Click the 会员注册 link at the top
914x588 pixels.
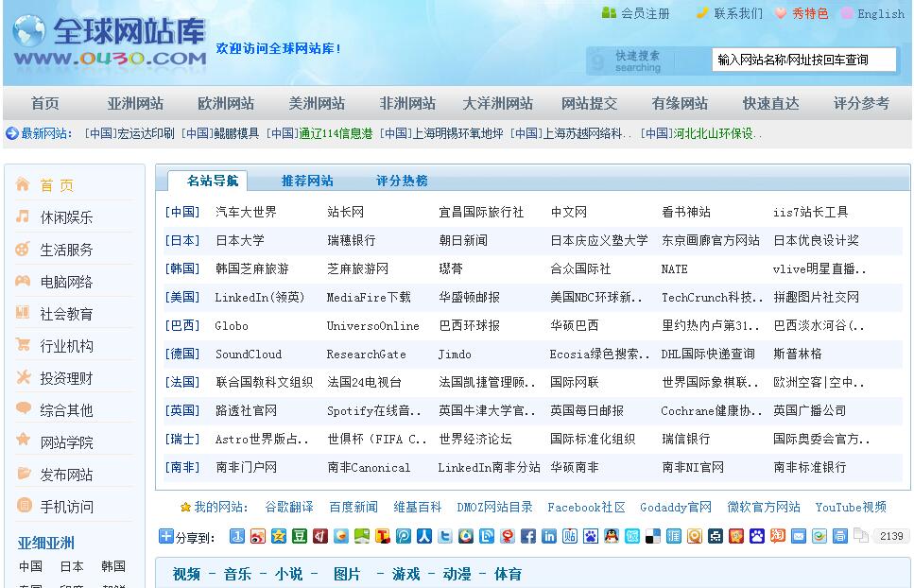645,13
